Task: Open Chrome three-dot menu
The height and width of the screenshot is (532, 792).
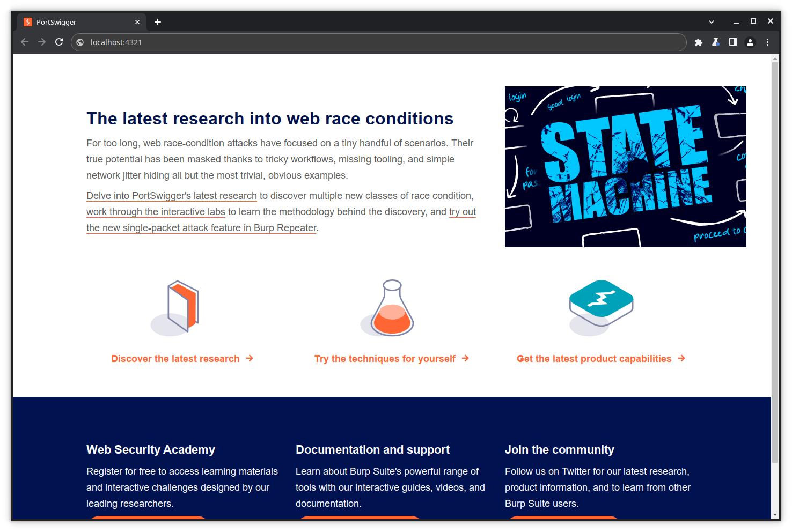Action: click(x=767, y=42)
